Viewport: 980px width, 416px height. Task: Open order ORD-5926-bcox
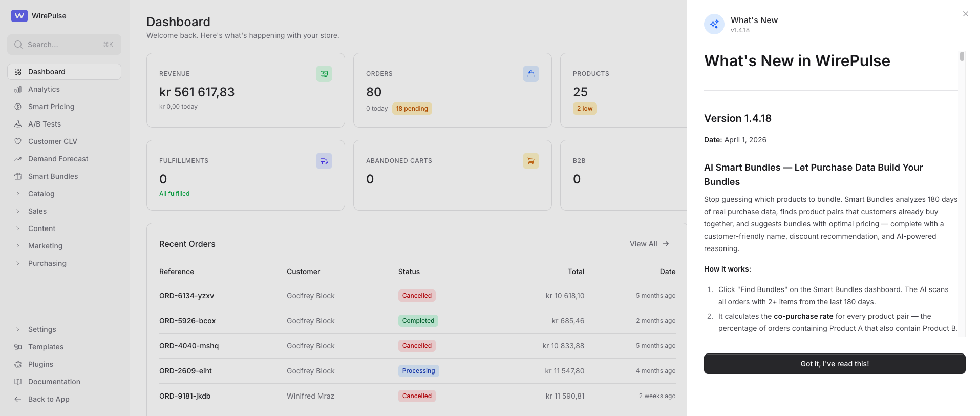[187, 321]
